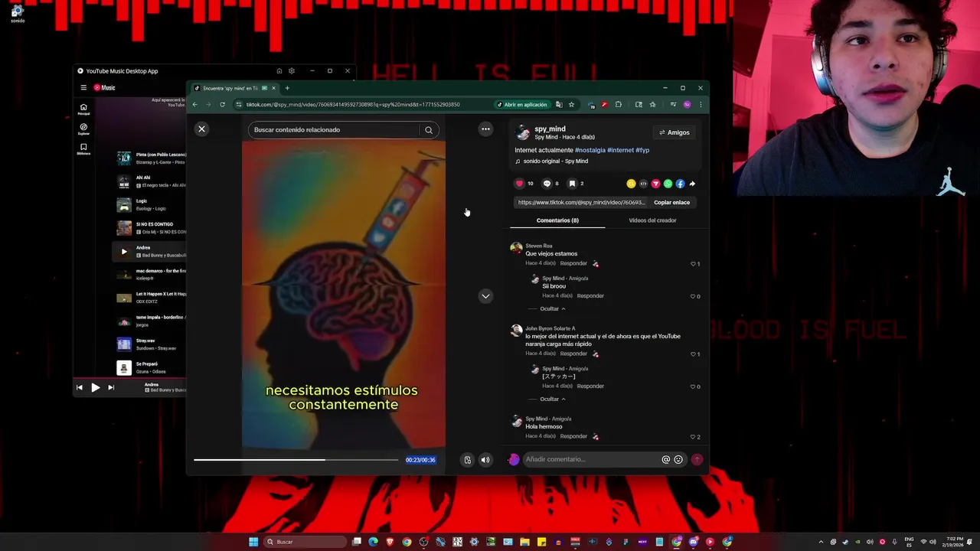This screenshot has height=551, width=980.
Task: Select Logic track in YouTube Music queue
Action: 150,205
